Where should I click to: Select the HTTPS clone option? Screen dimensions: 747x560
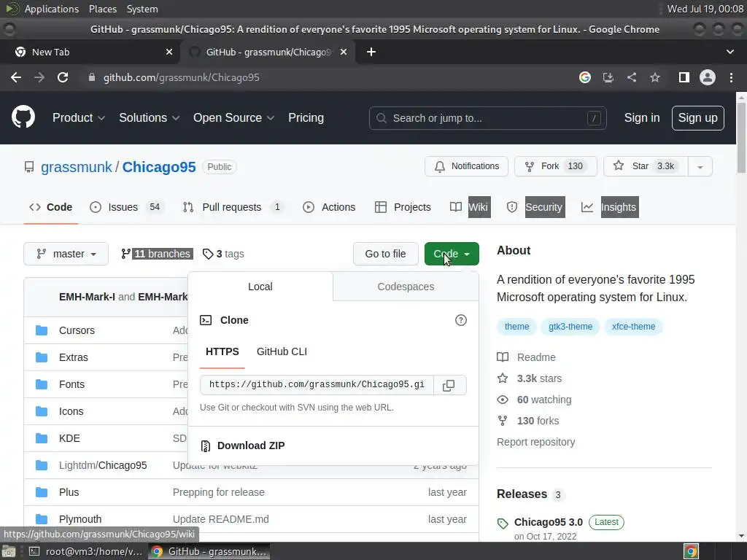coord(222,351)
